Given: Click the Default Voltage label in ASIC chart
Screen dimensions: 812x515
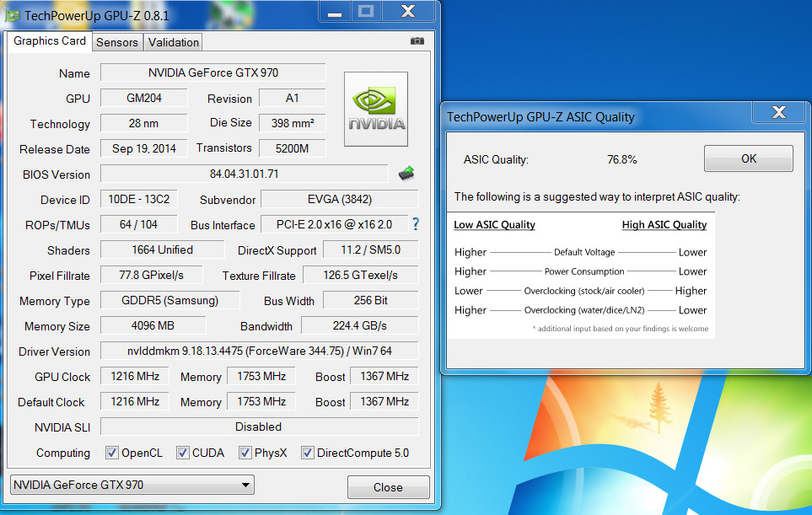Looking at the screenshot, I should tap(584, 253).
